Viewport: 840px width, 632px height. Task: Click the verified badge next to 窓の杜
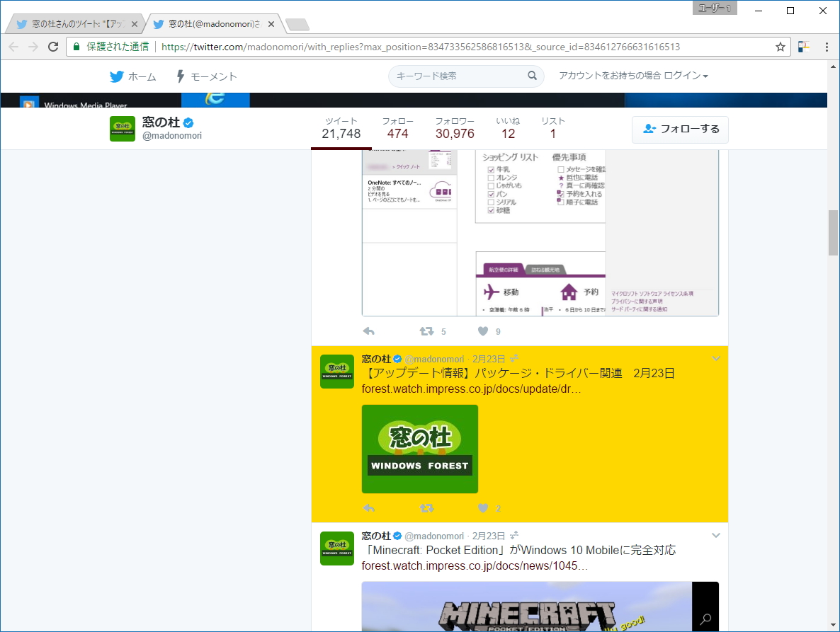pyautogui.click(x=187, y=122)
